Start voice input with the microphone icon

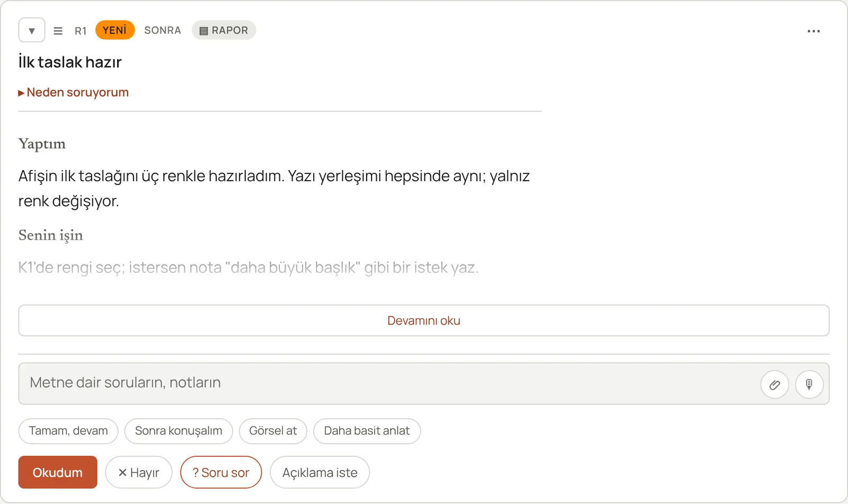click(809, 384)
